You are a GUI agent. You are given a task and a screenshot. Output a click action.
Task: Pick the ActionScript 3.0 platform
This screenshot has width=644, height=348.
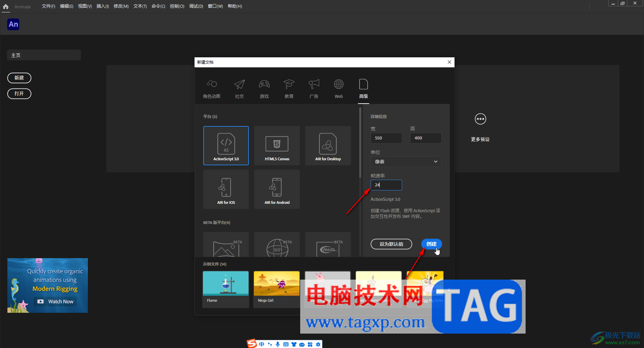point(226,146)
